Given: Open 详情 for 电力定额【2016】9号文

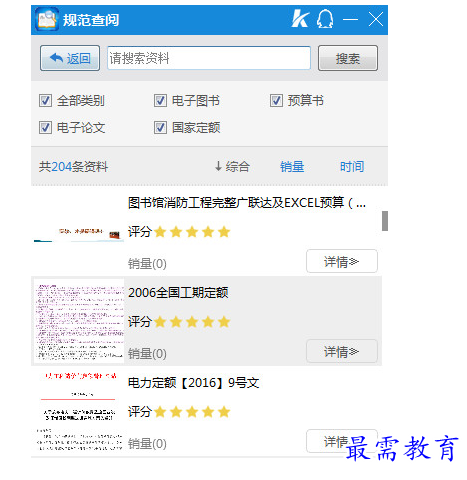Looking at the screenshot, I should pos(342,441).
